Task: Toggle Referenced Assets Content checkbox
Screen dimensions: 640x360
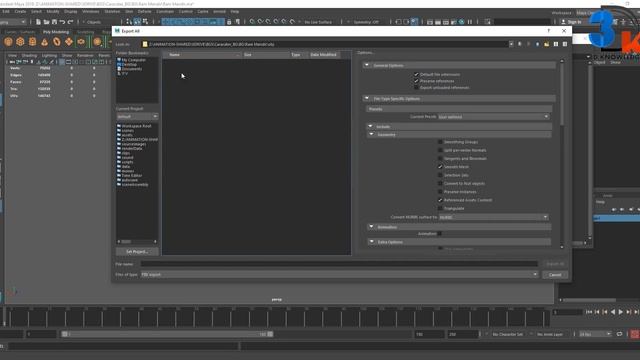Action: click(x=440, y=200)
